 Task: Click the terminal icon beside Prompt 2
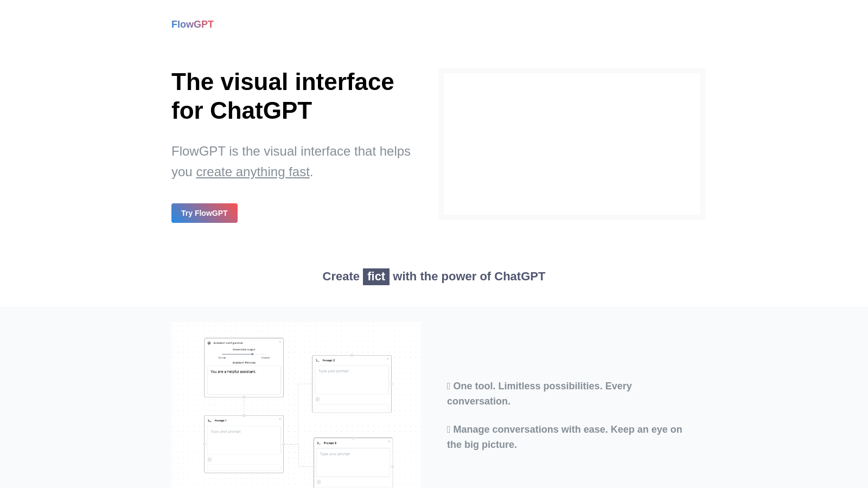point(317,360)
